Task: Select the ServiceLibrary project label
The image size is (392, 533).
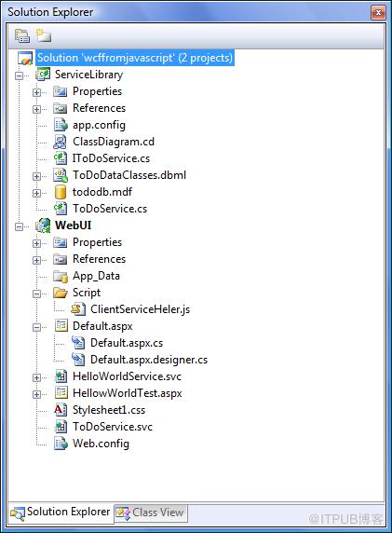Action: tap(89, 75)
